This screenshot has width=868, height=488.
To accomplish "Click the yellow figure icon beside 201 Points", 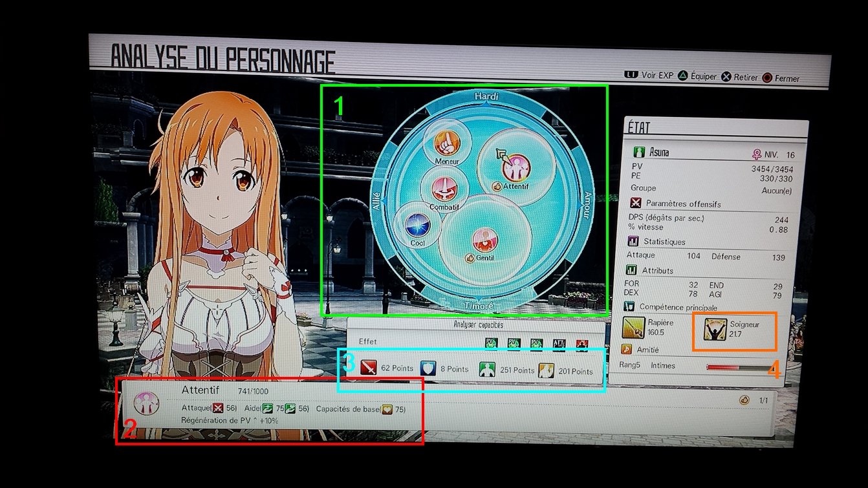I will click(547, 370).
